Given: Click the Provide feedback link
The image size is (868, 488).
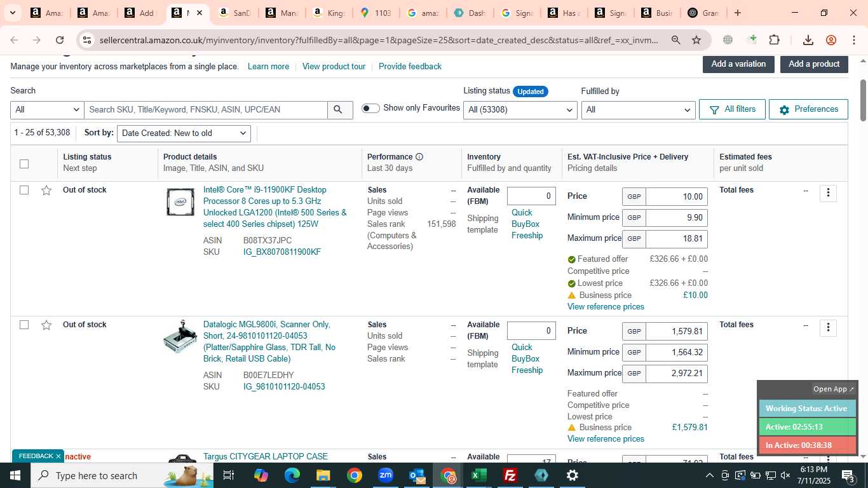Looking at the screenshot, I should tap(410, 67).
